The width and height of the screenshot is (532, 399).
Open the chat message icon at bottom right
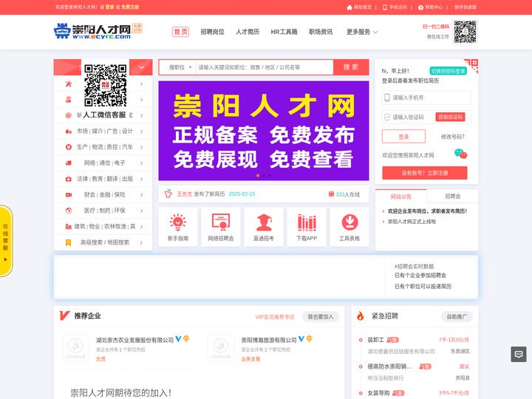tap(519, 354)
